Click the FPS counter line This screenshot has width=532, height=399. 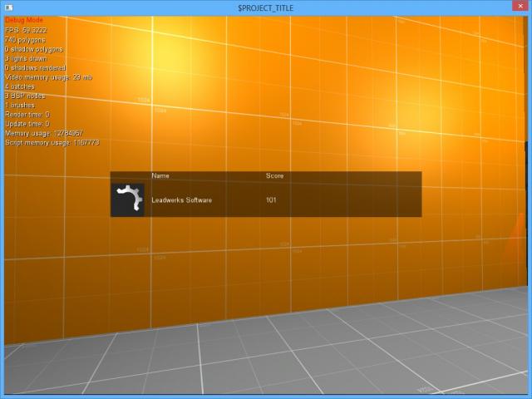(x=26, y=30)
